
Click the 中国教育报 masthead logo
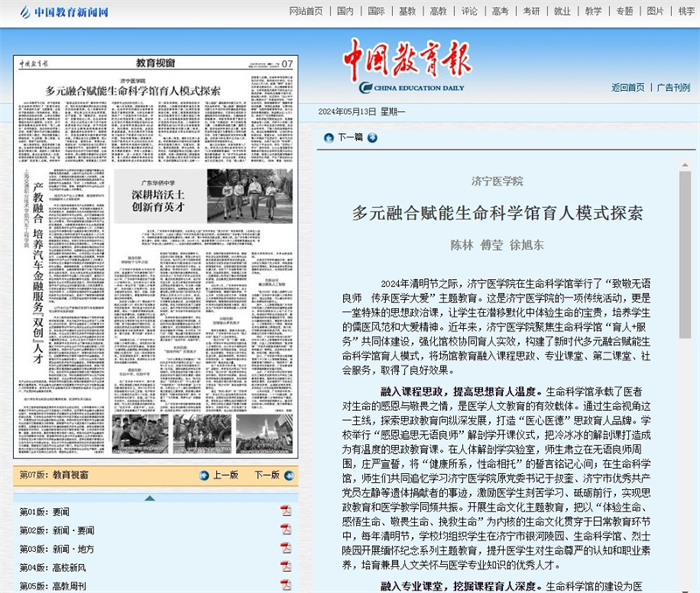408,65
